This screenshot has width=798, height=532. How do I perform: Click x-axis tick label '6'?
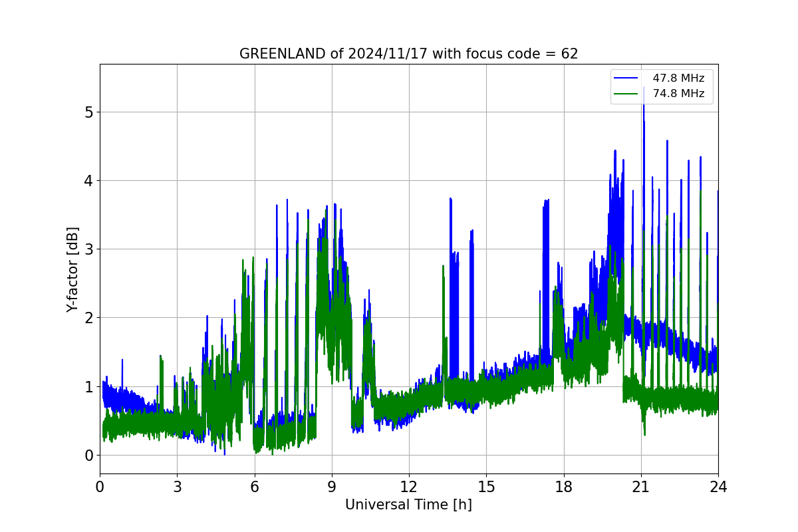coord(254,486)
